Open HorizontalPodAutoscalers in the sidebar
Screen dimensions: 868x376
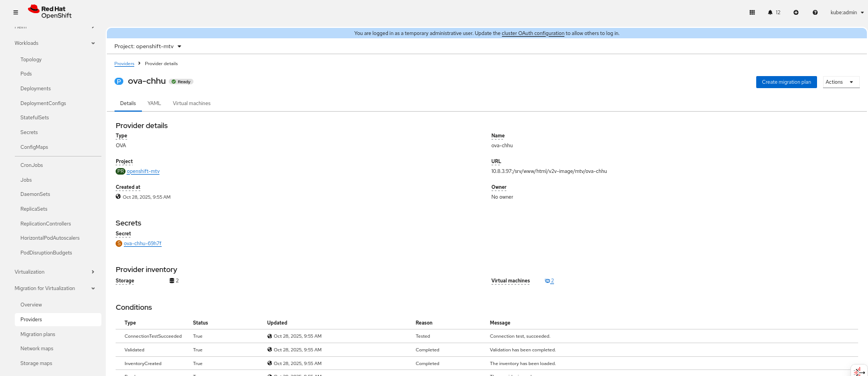(50, 238)
